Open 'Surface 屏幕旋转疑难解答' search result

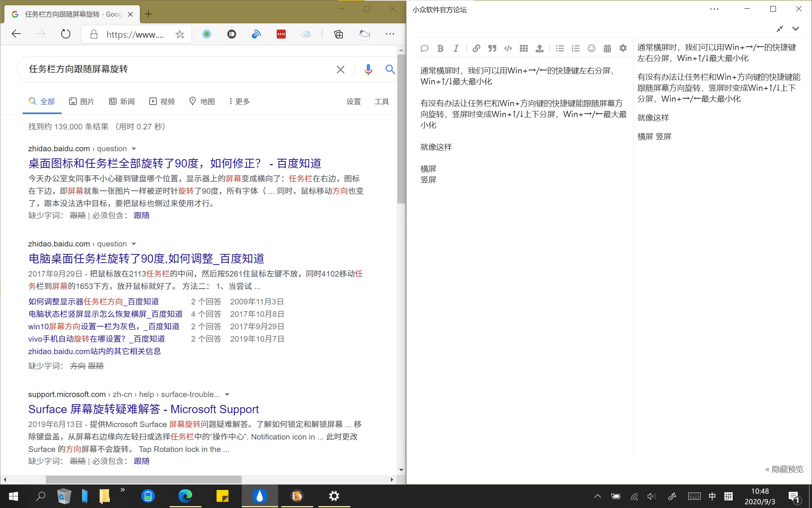(143, 409)
